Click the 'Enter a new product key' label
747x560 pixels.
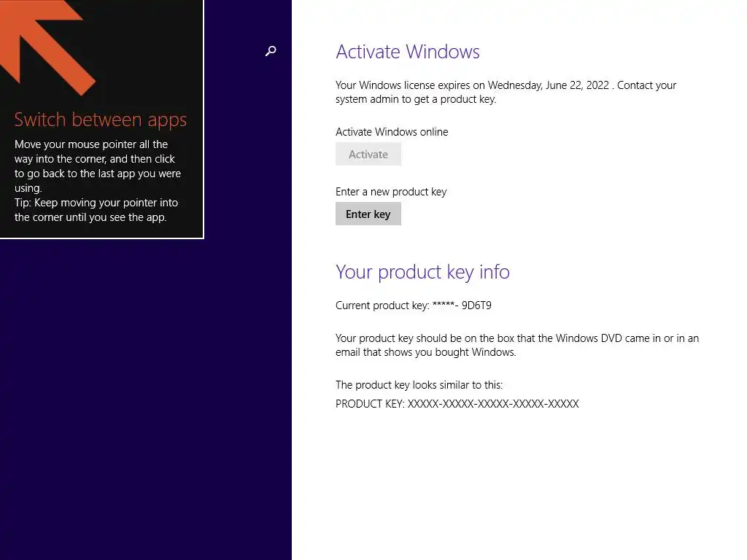tap(391, 192)
